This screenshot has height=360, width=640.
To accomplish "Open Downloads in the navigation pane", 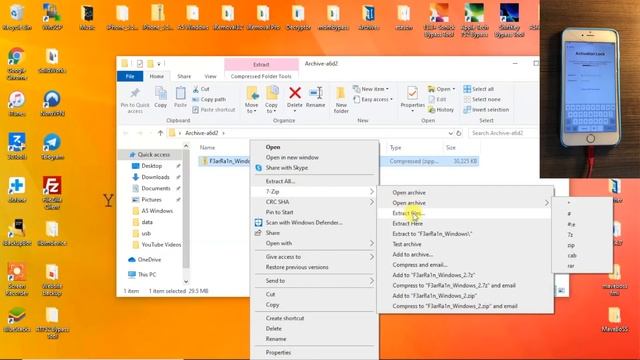I will click(155, 177).
